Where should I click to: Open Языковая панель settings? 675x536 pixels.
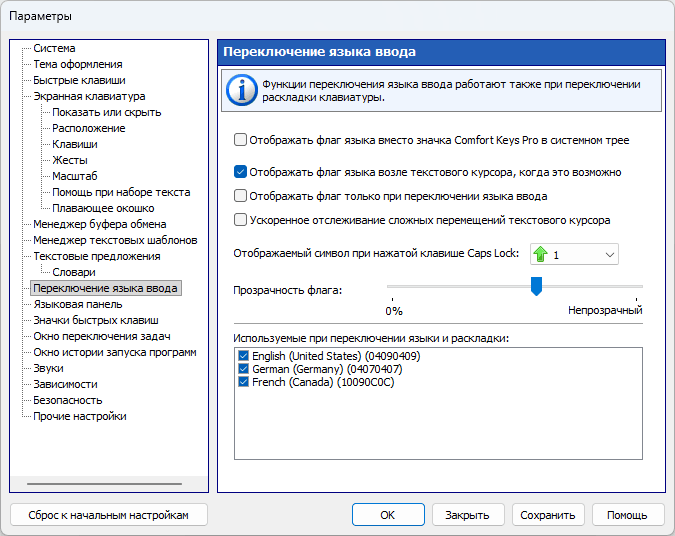click(78, 304)
